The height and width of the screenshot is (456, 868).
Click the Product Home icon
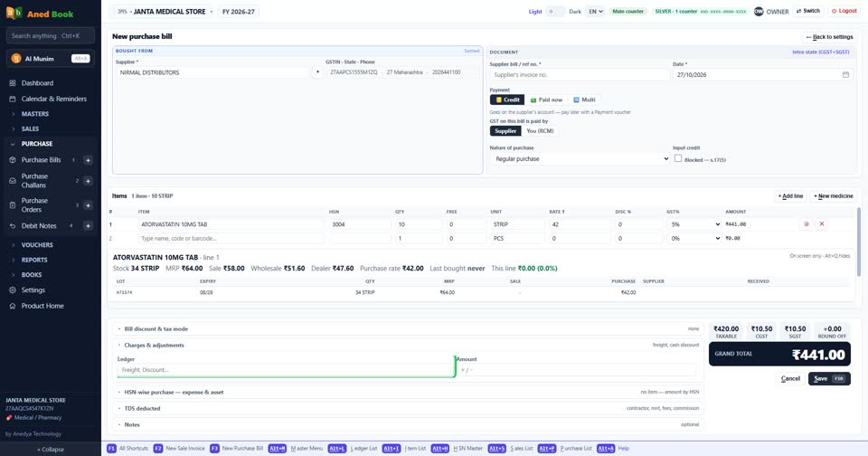pos(12,306)
